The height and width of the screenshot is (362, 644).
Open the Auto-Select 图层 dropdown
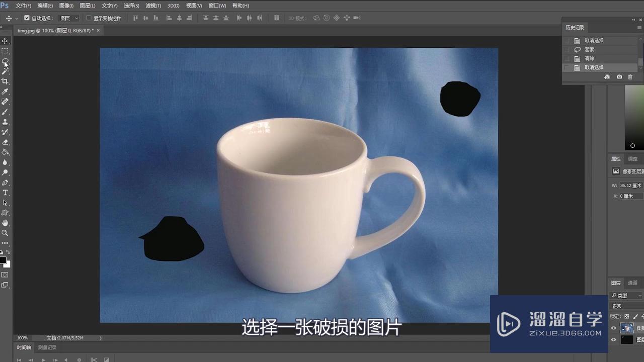click(69, 18)
